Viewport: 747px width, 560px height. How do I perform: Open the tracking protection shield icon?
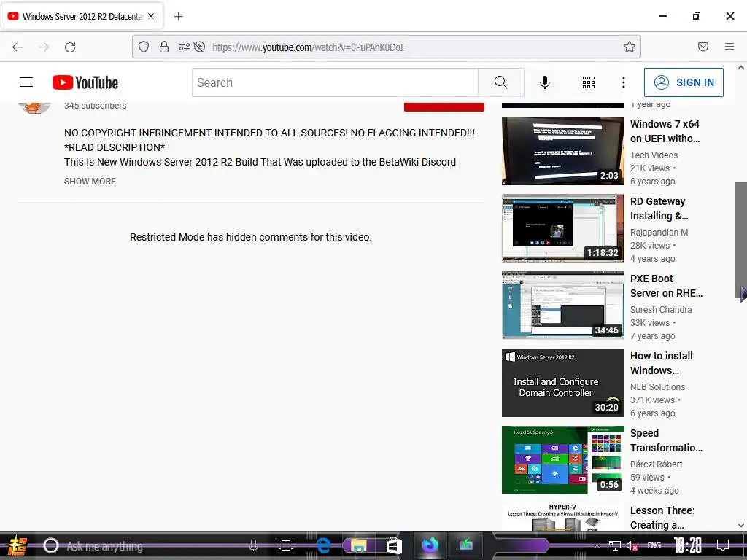[144, 47]
